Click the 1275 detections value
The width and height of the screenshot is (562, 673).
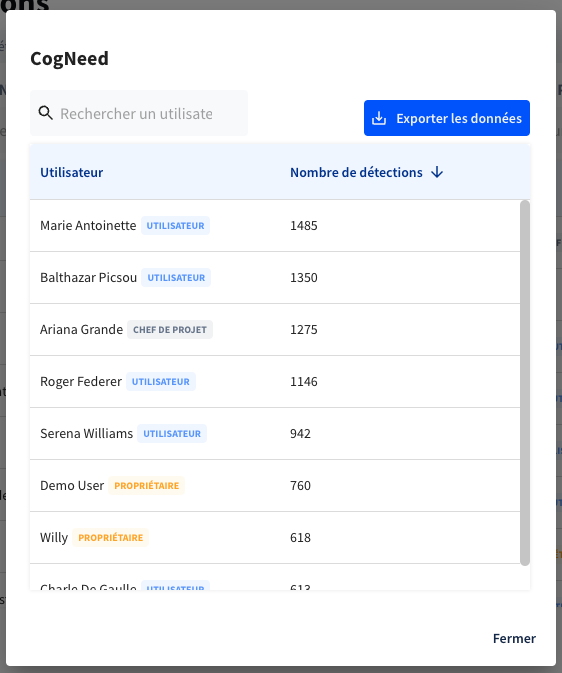click(x=304, y=330)
